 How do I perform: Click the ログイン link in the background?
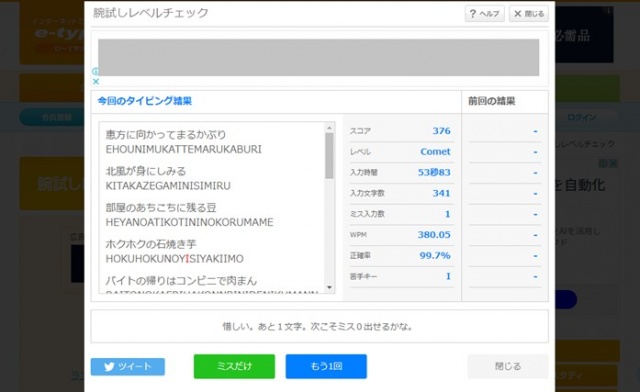[581, 117]
